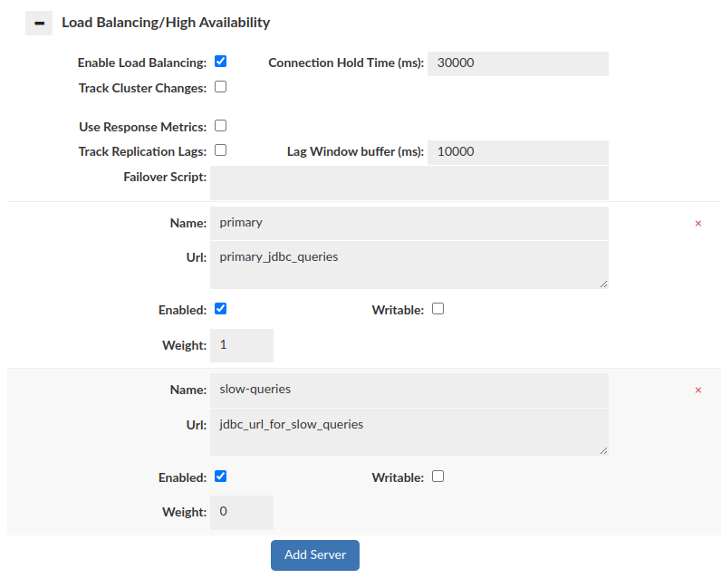Click into Lag Window buffer field
721x588 pixels.
tap(517, 152)
